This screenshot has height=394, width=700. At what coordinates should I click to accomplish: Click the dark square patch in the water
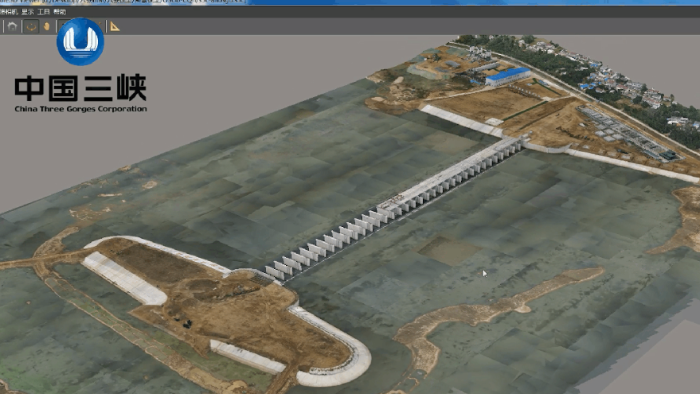pos(449,250)
